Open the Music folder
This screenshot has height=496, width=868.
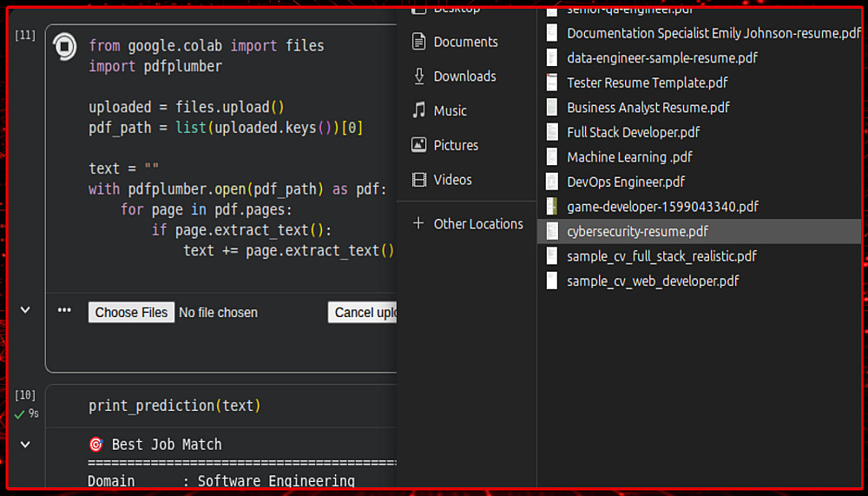pos(450,111)
